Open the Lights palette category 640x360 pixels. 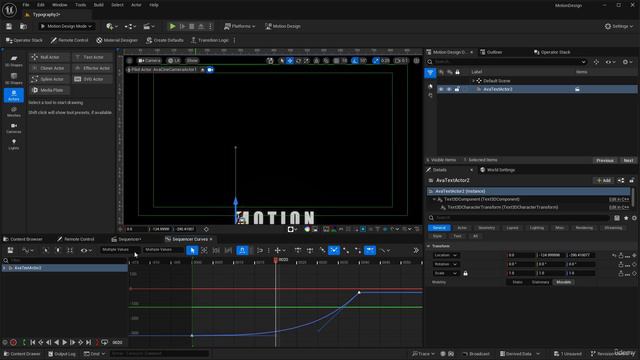[x=14, y=144]
